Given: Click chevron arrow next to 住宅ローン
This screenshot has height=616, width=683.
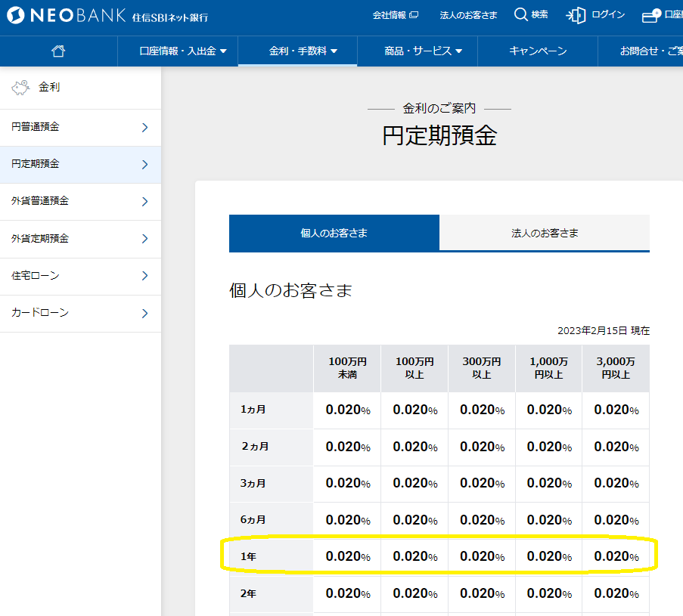Looking at the screenshot, I should (145, 276).
